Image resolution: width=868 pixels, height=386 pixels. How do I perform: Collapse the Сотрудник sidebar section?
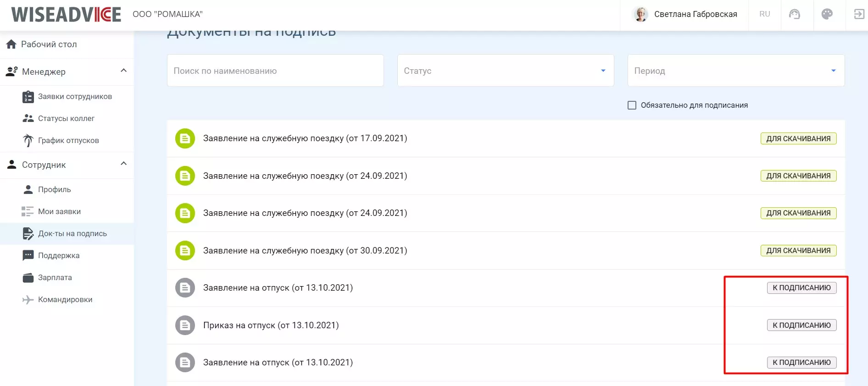123,164
